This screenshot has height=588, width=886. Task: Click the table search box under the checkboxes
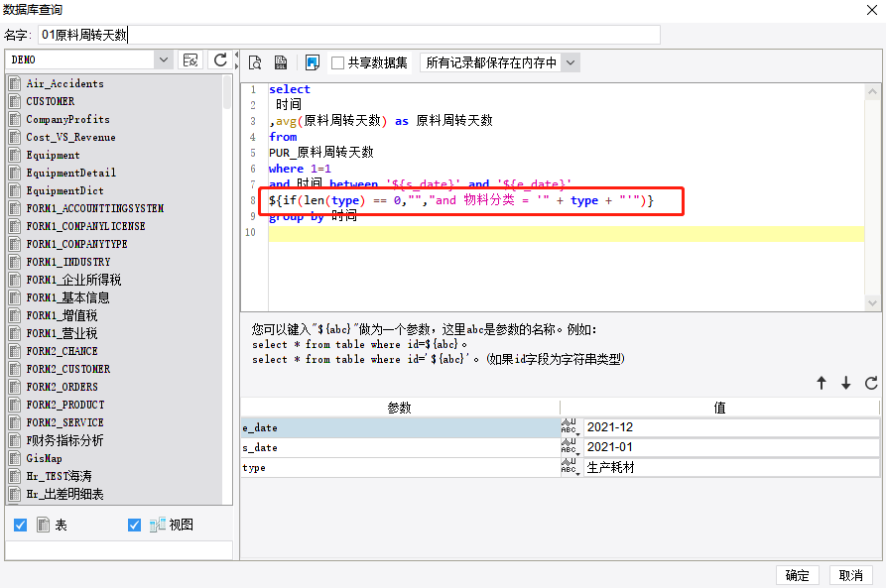click(x=119, y=550)
